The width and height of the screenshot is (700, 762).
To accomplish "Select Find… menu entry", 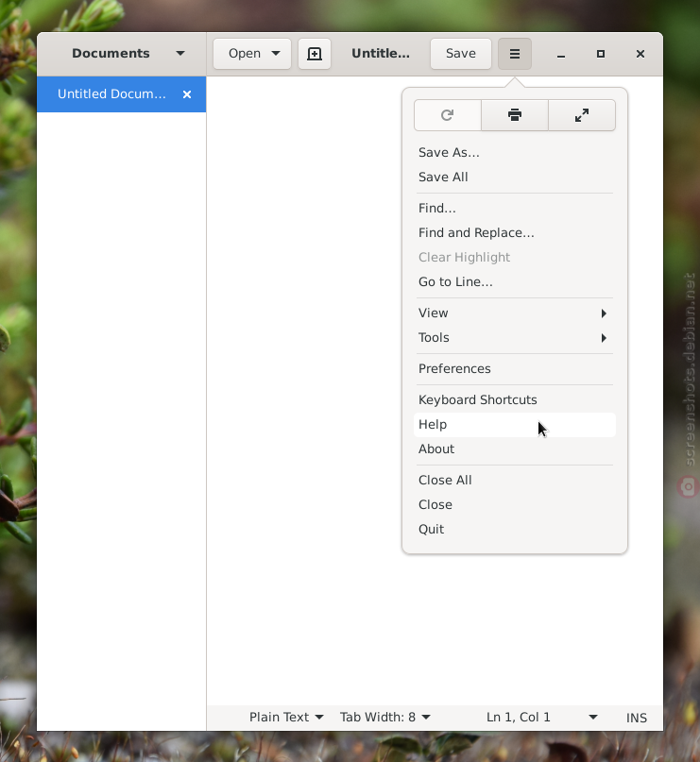I will pyautogui.click(x=514, y=209).
